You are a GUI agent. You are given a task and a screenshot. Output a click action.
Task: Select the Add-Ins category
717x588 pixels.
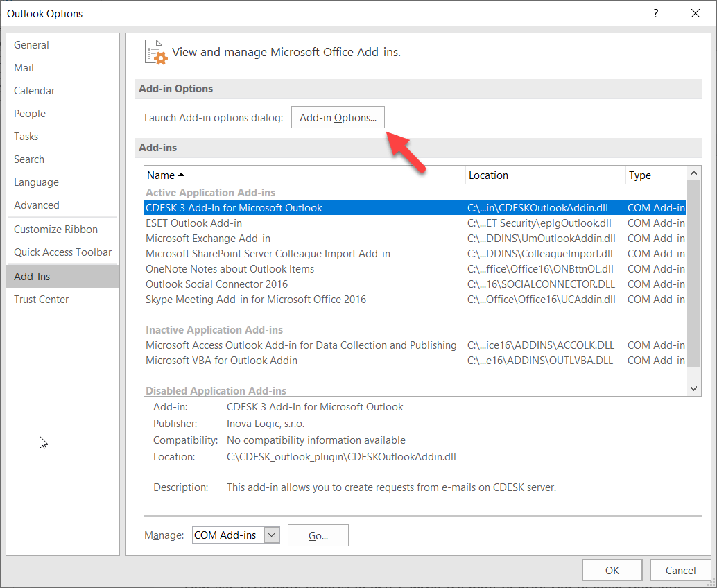(62, 276)
